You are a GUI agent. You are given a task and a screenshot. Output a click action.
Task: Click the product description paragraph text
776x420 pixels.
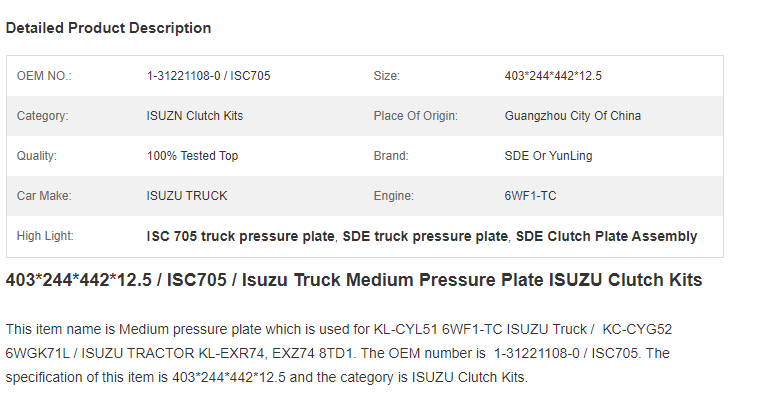[339, 353]
